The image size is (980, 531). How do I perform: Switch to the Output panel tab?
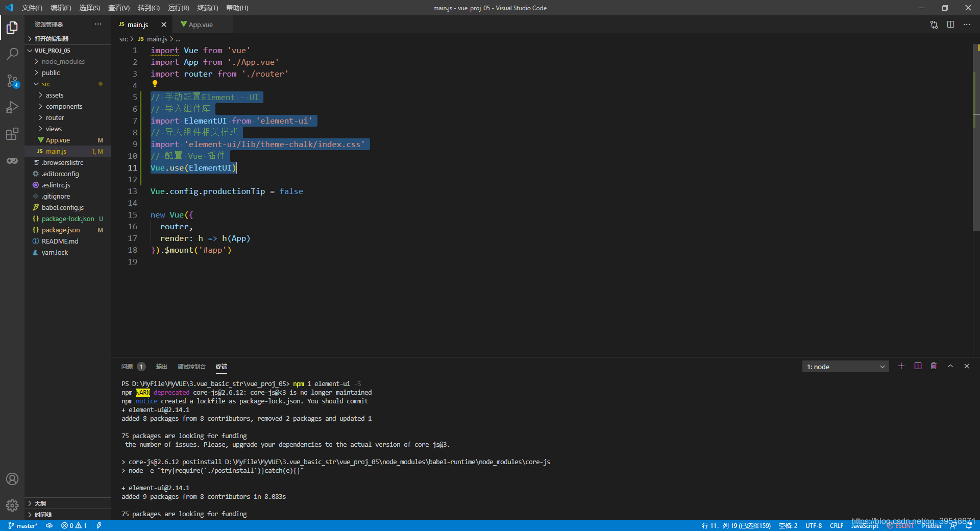point(162,367)
